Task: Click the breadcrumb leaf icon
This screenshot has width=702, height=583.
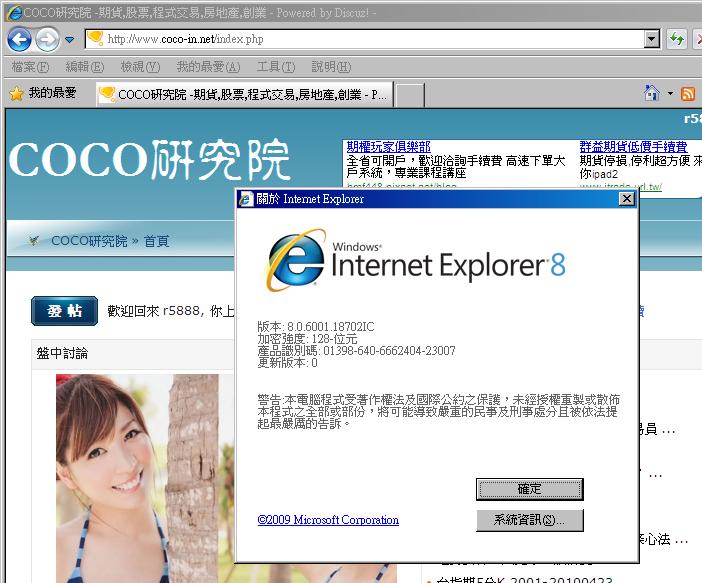Action: (x=34, y=240)
